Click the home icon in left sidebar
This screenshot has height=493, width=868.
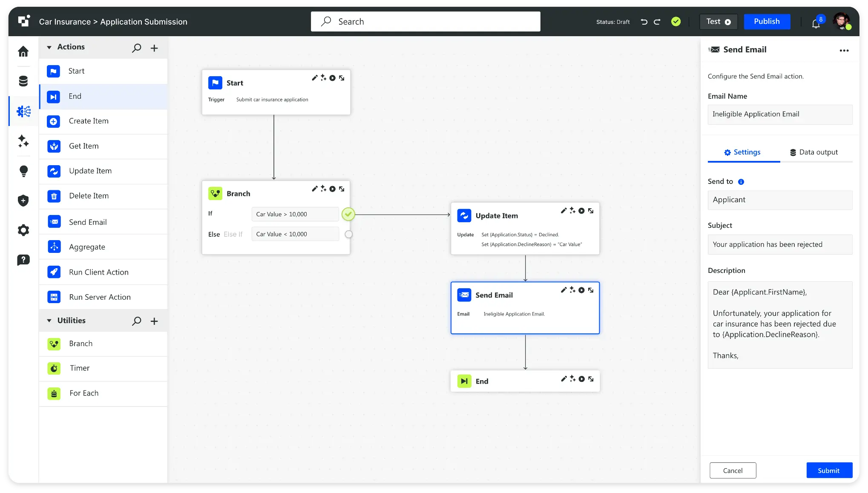click(x=23, y=52)
